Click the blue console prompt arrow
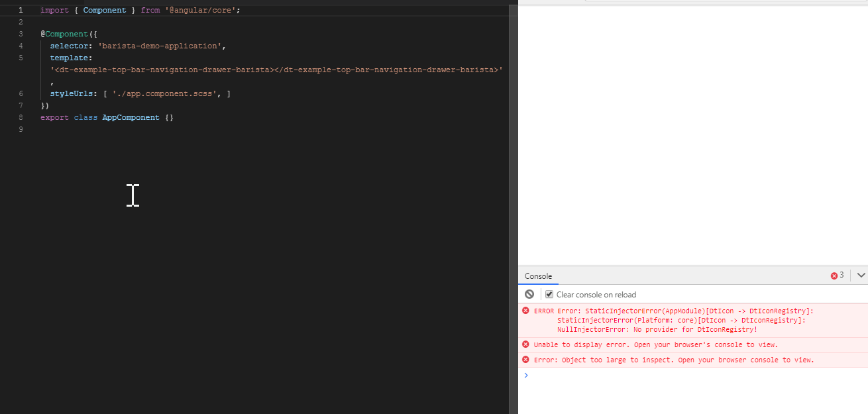Image resolution: width=868 pixels, height=414 pixels. (526, 375)
